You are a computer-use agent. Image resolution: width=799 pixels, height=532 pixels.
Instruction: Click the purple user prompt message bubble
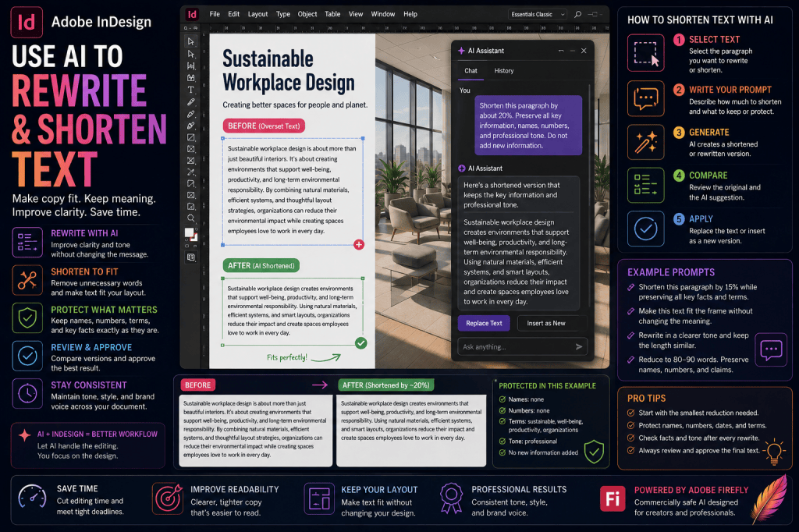528,126
